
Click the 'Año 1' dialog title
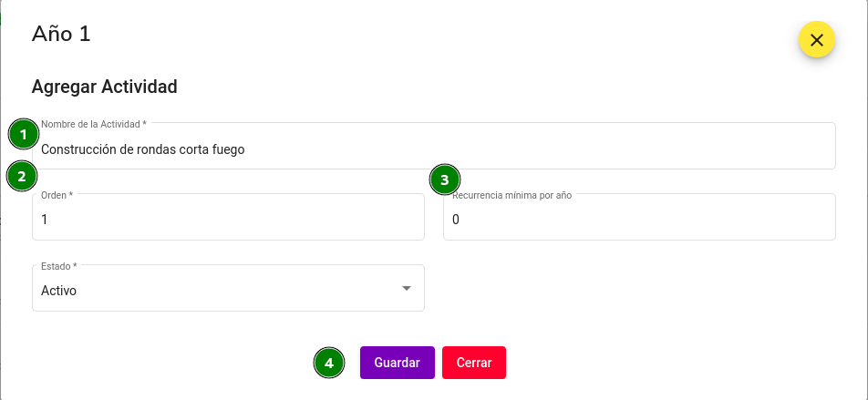pyautogui.click(x=61, y=34)
